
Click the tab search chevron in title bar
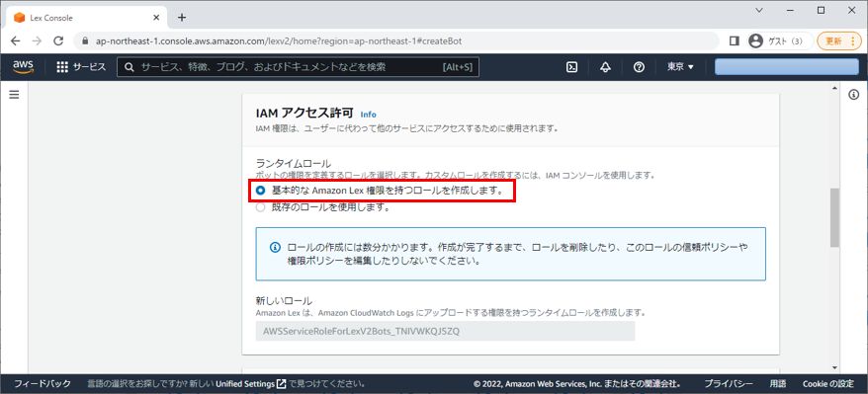pyautogui.click(x=759, y=10)
